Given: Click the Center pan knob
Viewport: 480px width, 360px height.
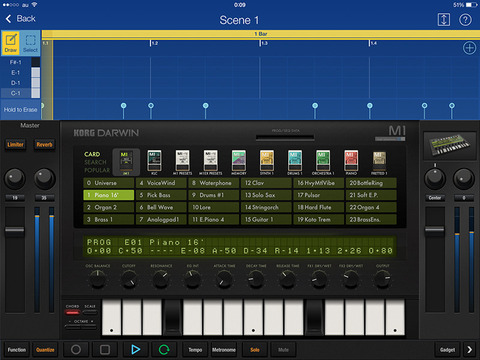Looking at the screenshot, I should 434,179.
